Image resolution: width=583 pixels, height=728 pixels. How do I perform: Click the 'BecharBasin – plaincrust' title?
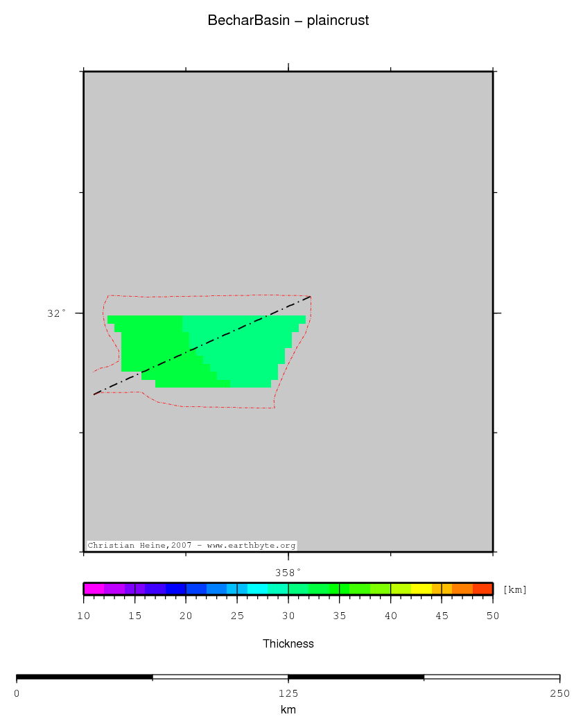(x=288, y=21)
